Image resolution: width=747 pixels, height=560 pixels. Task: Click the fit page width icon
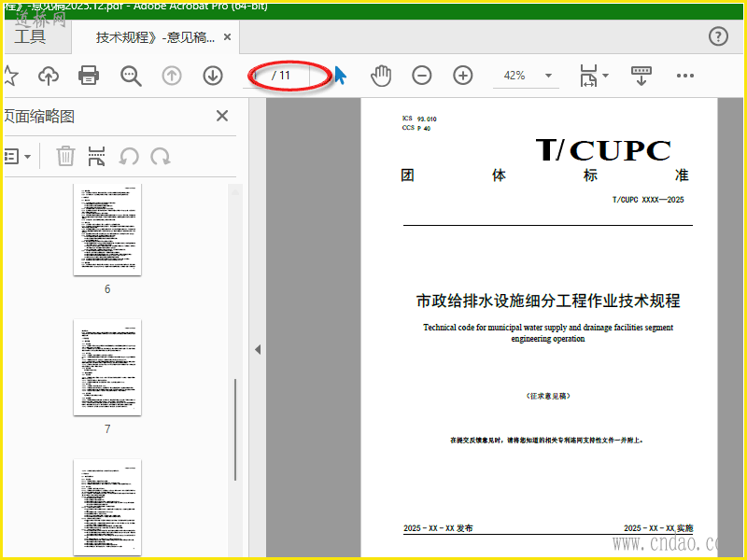[588, 76]
